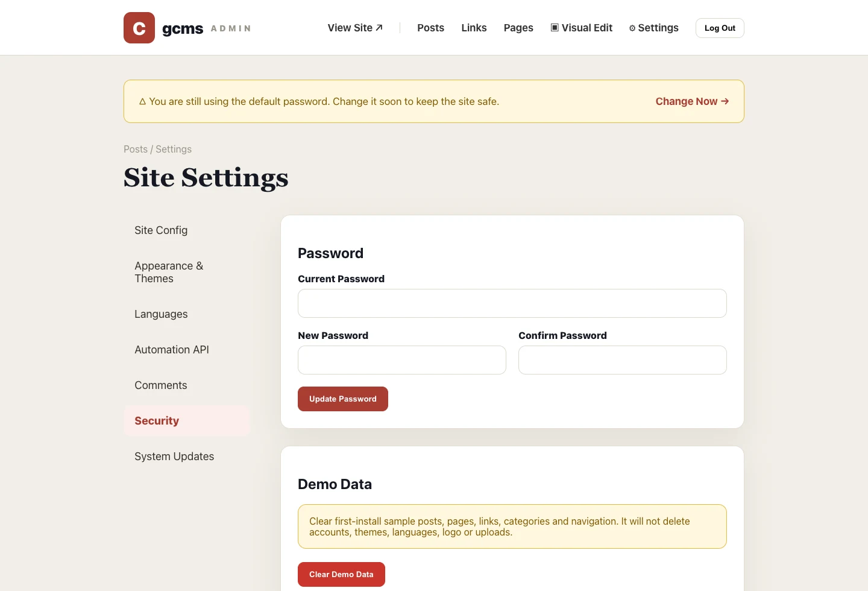This screenshot has width=868, height=591.
Task: Click the Password section heading
Action: (330, 253)
